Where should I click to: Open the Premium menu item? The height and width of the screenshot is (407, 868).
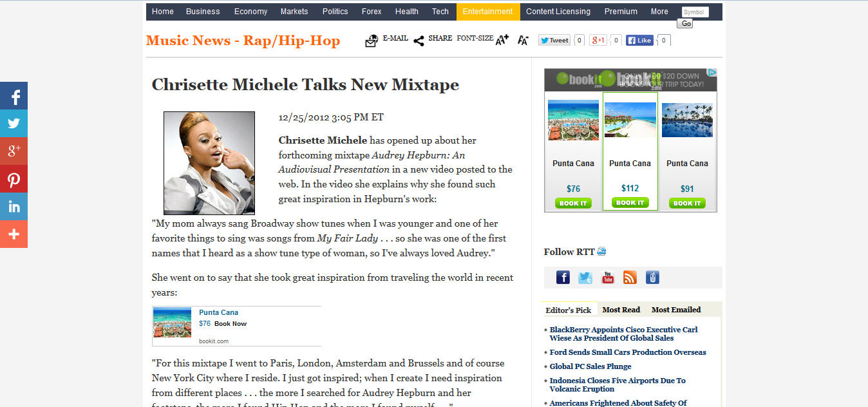[x=621, y=12]
